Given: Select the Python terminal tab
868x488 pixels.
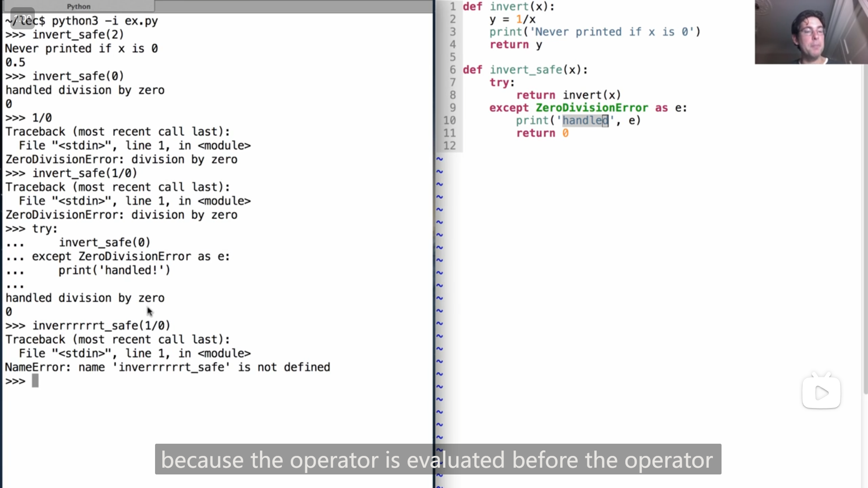Looking at the screenshot, I should pos(78,6).
